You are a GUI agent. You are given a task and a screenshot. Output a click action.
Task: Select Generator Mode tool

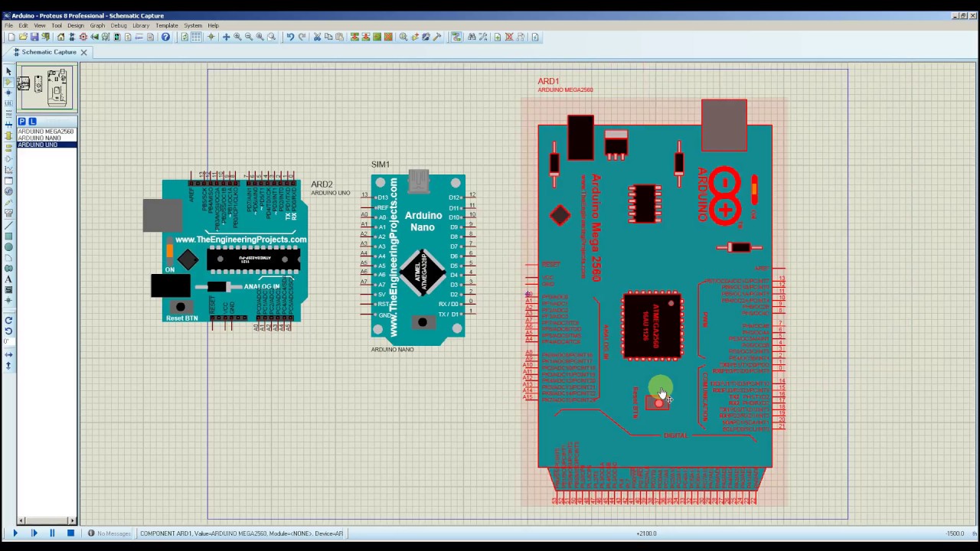(8, 191)
